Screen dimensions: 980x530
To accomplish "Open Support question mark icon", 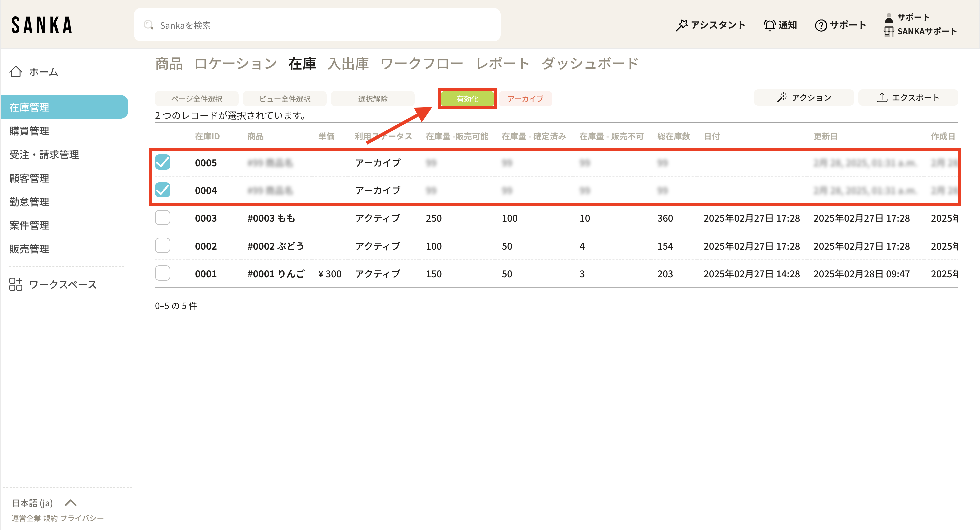I will click(x=821, y=25).
